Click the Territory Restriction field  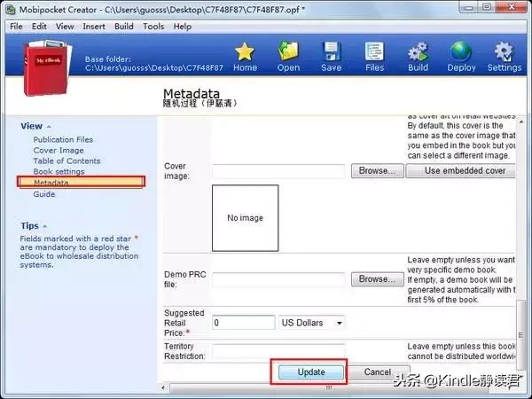[x=278, y=351]
